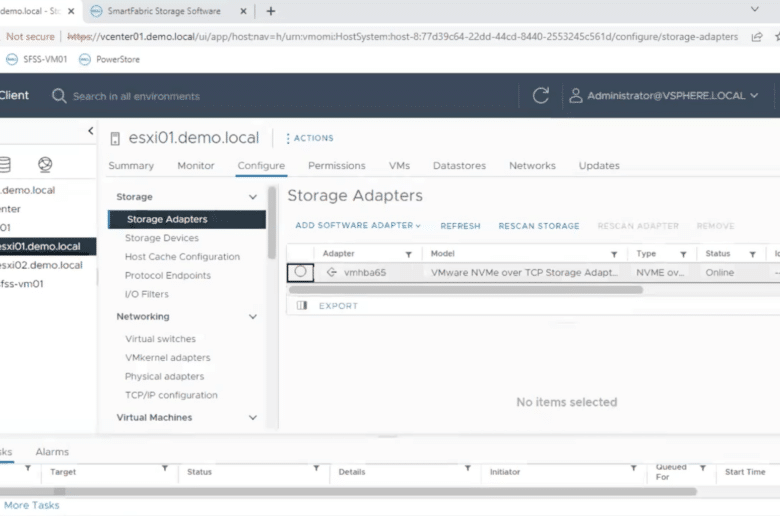Image resolution: width=780 pixels, height=516 pixels.
Task: Select Host Cache Configuration
Action: 183,257
